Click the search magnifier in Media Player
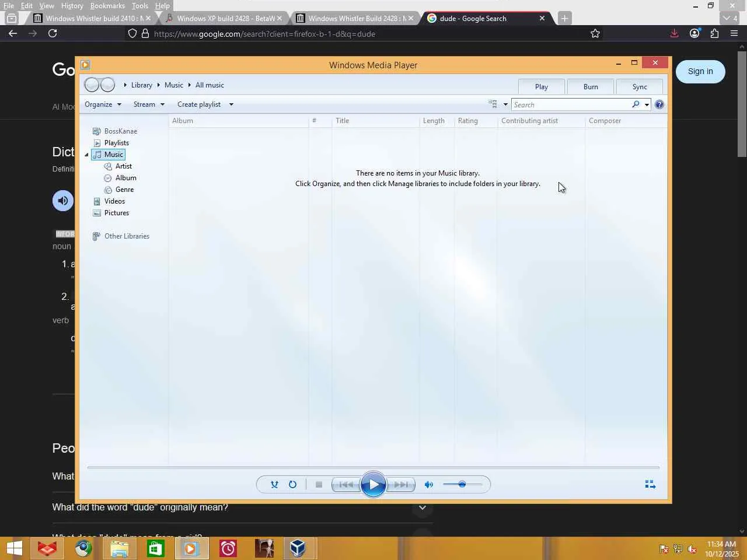Screen dimensions: 747x560 [636, 104]
